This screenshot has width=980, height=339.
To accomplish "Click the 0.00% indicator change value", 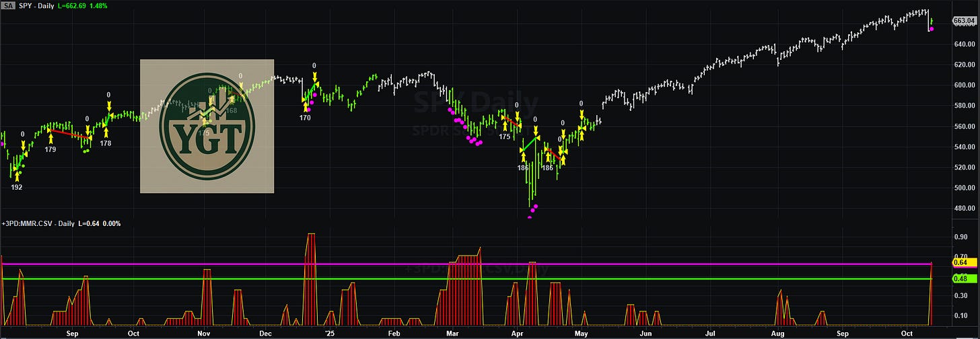I will (112, 223).
